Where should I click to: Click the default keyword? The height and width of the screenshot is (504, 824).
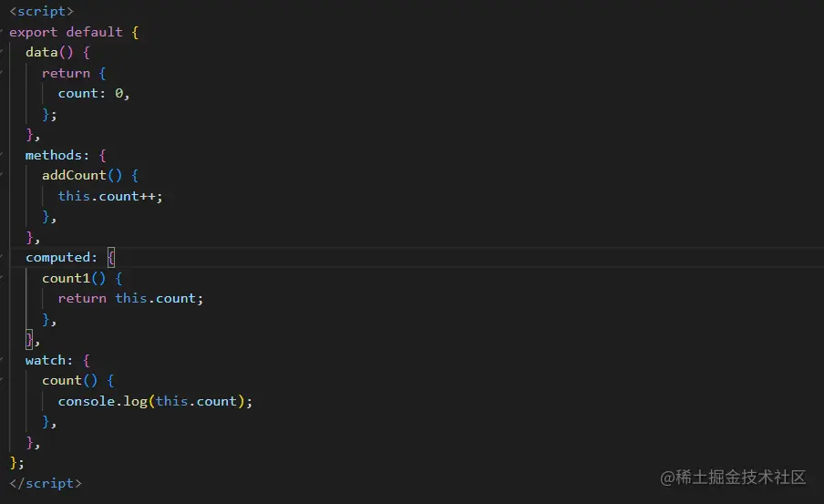(94, 32)
